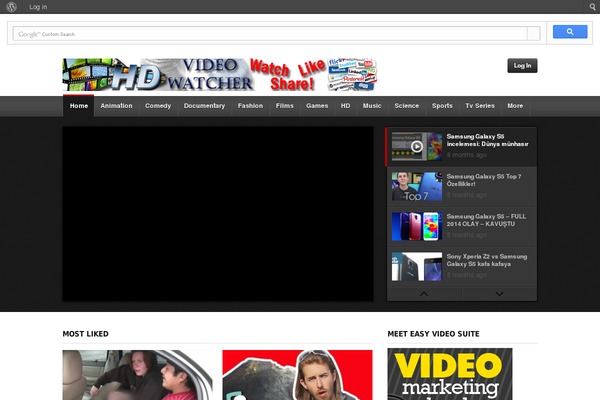600x400 pixels.
Task: Open the admin bar search magnifier icon
Action: [x=592, y=7]
